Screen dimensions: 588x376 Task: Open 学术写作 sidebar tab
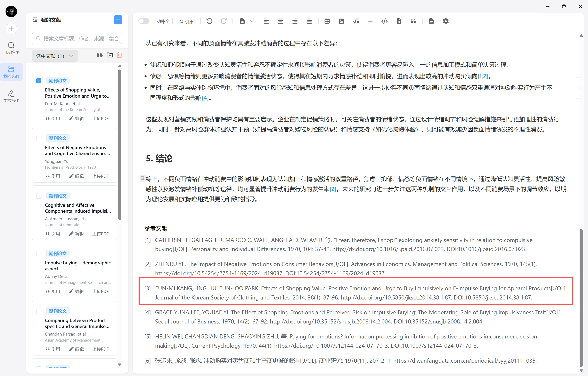pos(11,96)
